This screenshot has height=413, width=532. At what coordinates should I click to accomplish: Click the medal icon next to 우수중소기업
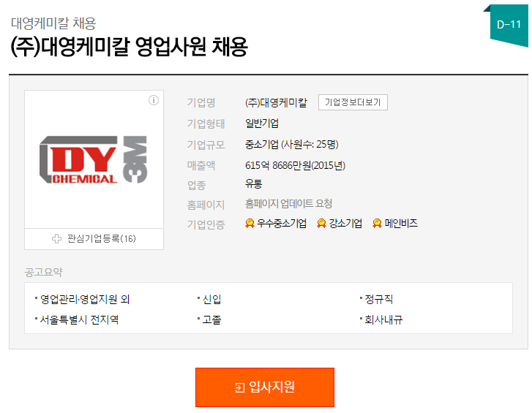pos(250,223)
